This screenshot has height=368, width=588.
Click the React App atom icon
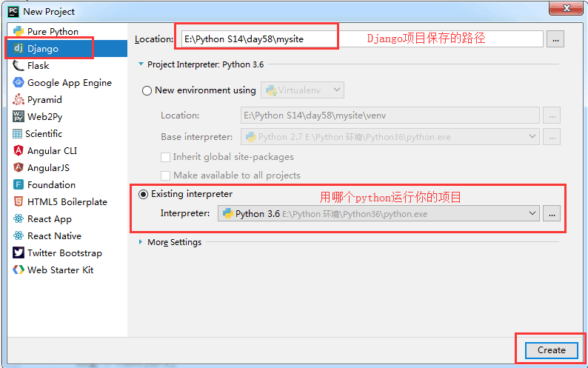point(19,219)
